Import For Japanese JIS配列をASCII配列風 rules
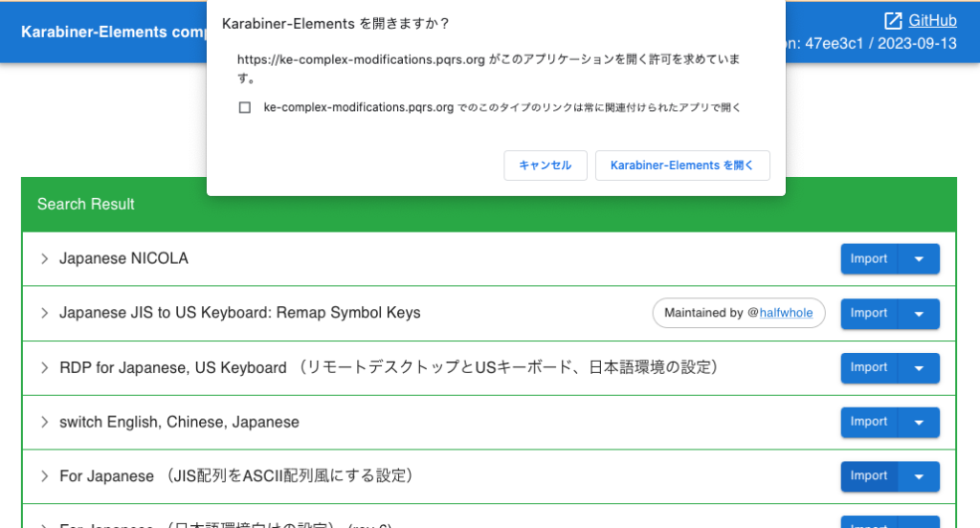Viewport: 980px width, 528px height. coord(869,476)
